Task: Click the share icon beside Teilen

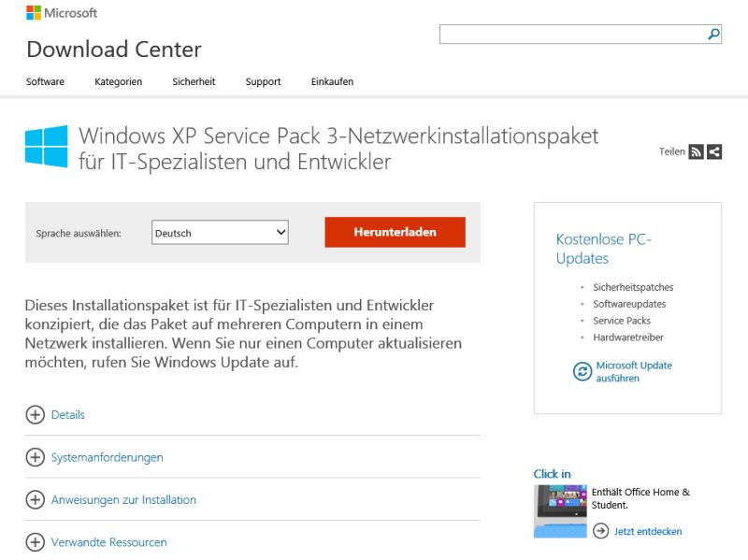Action: tap(714, 151)
